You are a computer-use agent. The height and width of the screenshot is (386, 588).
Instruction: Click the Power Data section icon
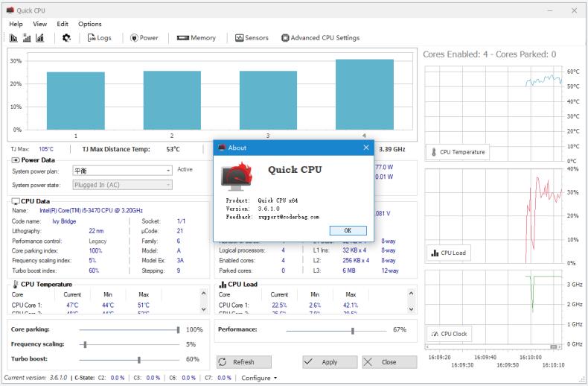click(x=16, y=160)
